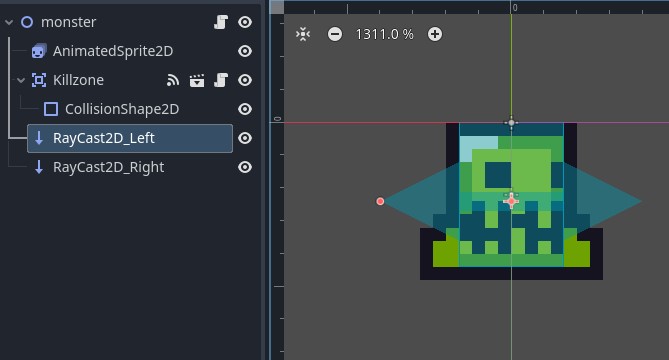Center the view with the center icon
Viewport: 669px width, 360px height.
(x=303, y=34)
